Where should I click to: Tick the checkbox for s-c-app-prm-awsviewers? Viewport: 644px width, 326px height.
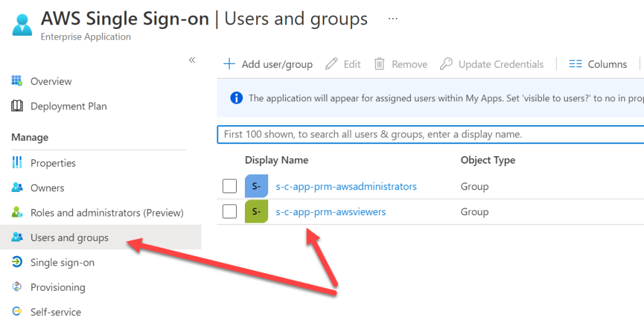[x=230, y=211]
